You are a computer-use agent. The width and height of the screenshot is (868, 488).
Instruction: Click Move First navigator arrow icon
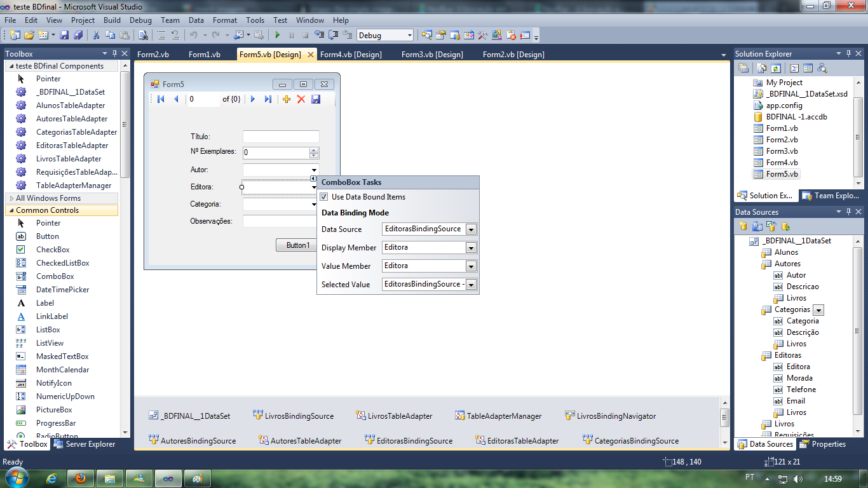[161, 99]
